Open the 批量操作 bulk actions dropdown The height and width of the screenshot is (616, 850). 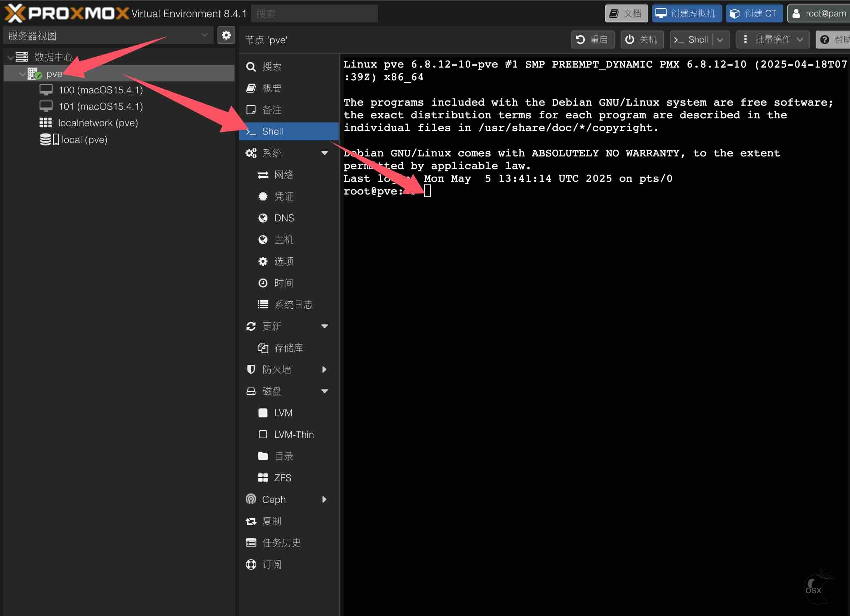773,39
